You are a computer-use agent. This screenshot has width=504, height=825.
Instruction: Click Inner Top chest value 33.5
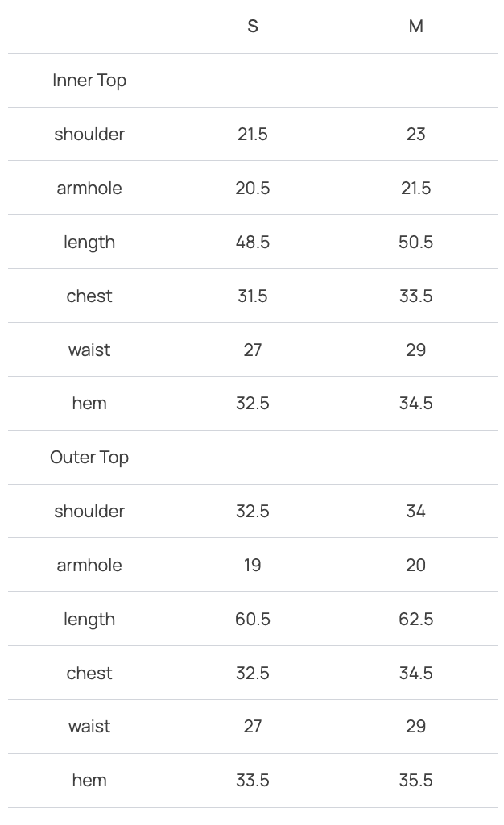click(415, 296)
